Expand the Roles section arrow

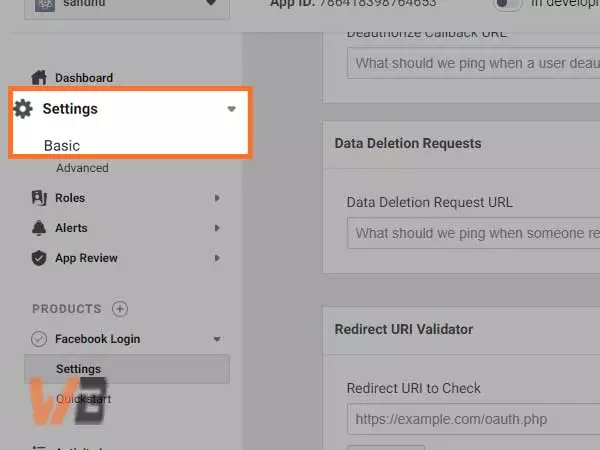pos(217,198)
